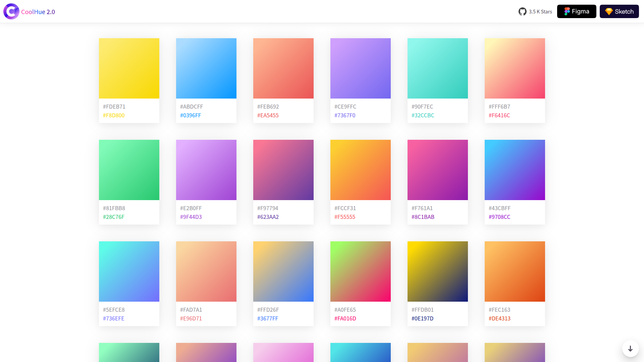The image size is (644, 362).
Task: Copy hex code #DE4313
Action: click(x=499, y=318)
